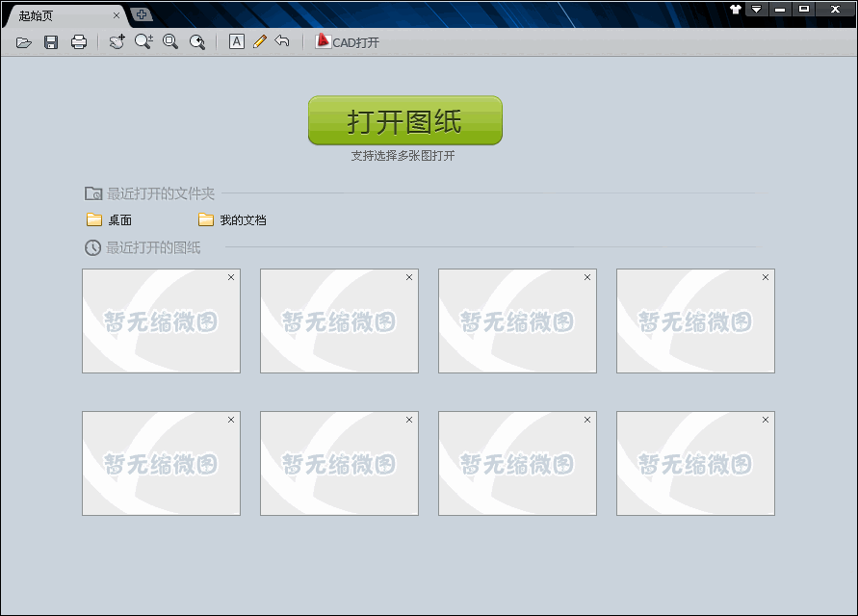Click the zoom window magnifier icon
This screenshot has width=858, height=616.
tap(170, 41)
